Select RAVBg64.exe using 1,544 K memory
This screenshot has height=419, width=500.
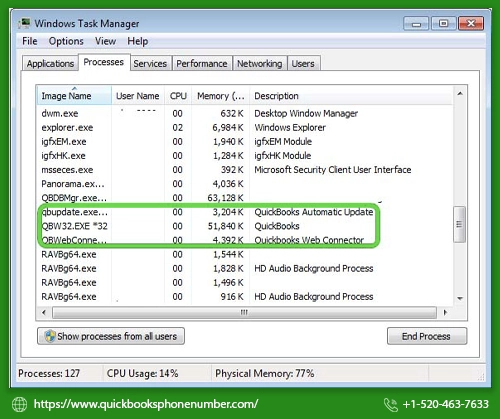pos(244,254)
